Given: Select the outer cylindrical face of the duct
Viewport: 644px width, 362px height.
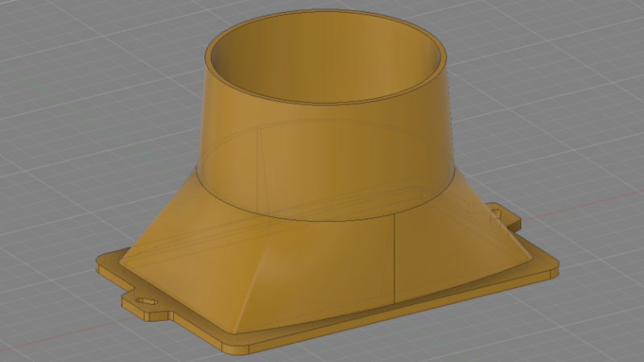Looking at the screenshot, I should pyautogui.click(x=324, y=160).
